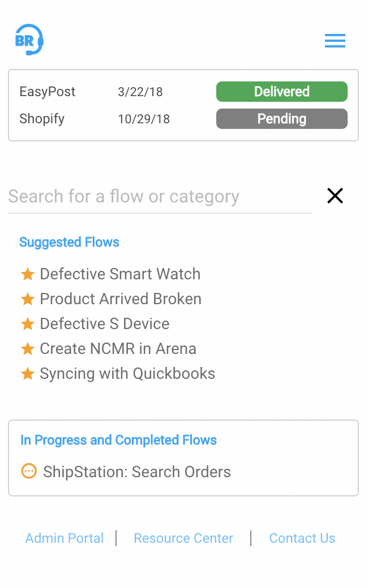Type in the flow or category search field
Viewport: 368px width, 588px height.
159,197
